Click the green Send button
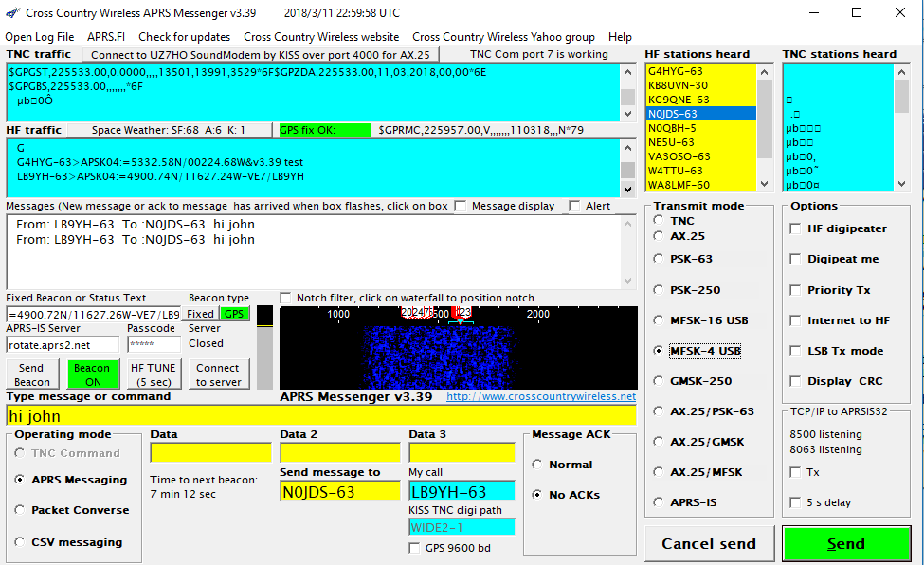The image size is (924, 565). click(846, 543)
